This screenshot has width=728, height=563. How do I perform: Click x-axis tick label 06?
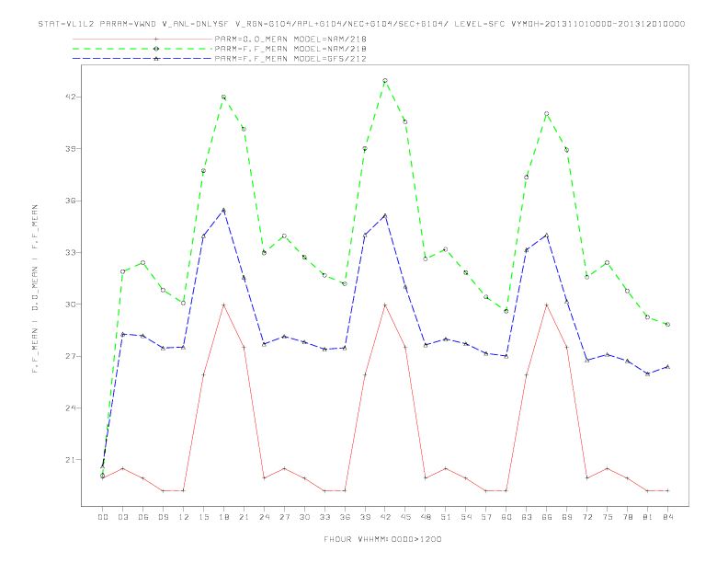coord(143,517)
